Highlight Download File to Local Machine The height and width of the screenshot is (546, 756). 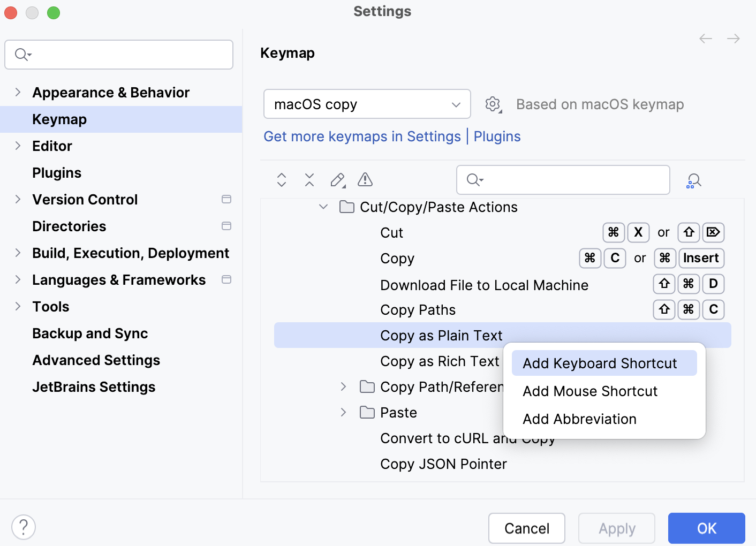pos(483,285)
